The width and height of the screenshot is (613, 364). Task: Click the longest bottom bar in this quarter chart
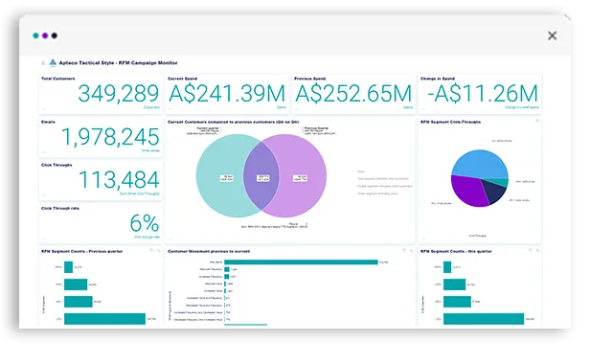(484, 319)
